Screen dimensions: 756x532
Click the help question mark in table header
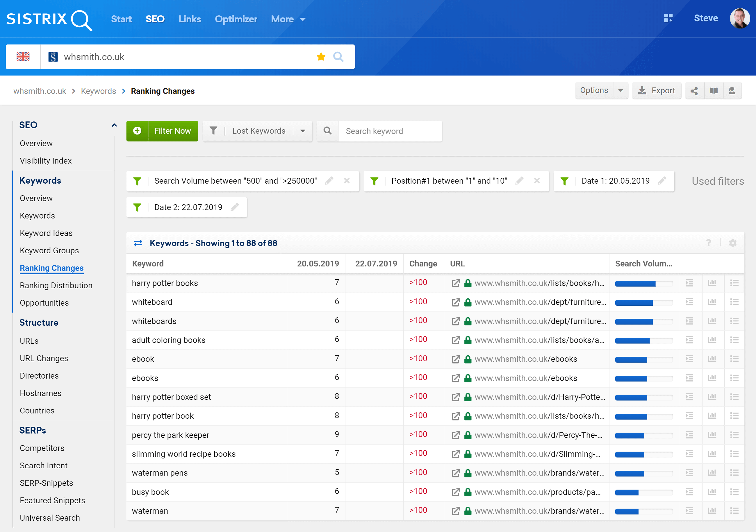pyautogui.click(x=709, y=243)
